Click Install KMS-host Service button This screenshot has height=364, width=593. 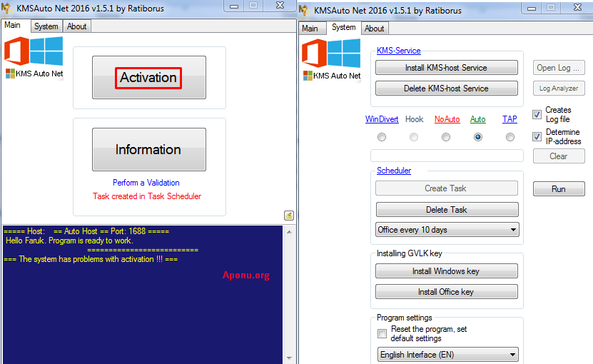[446, 68]
